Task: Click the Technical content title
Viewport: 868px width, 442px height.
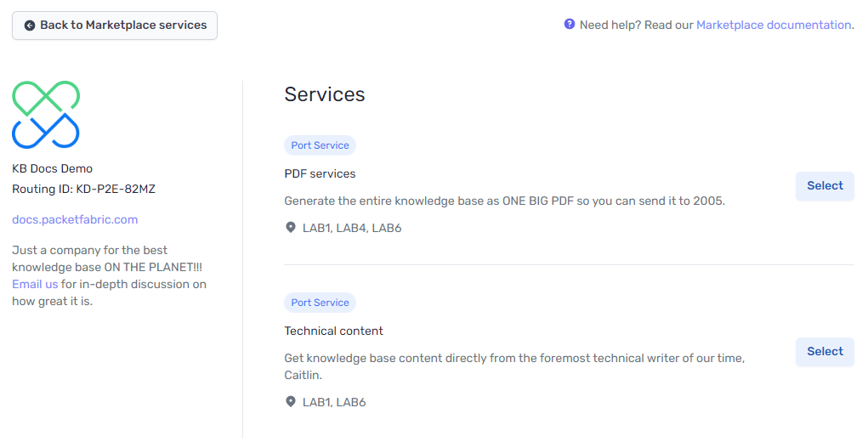Action: coord(333,331)
